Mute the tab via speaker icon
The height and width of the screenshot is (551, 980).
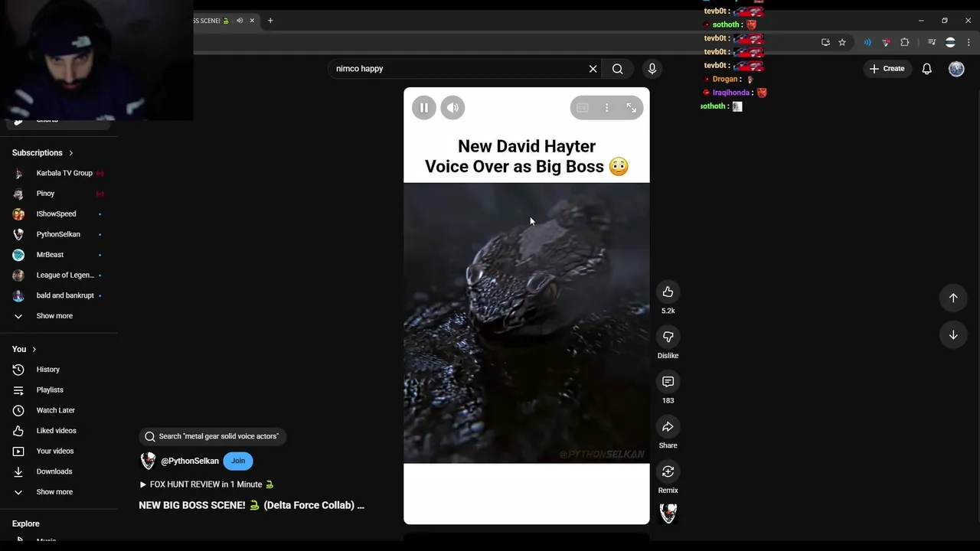click(x=240, y=21)
